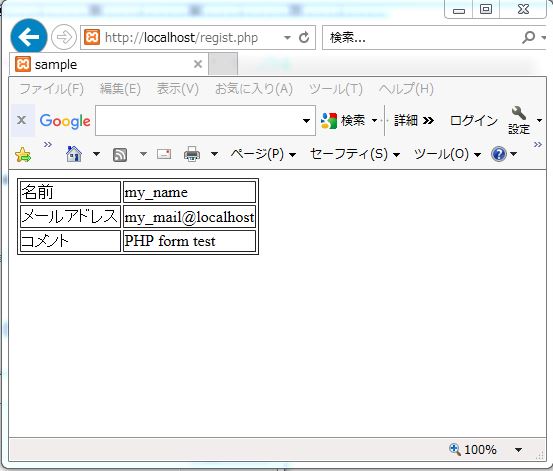Click the magnifier in search box
The image size is (553, 471).
(x=528, y=37)
